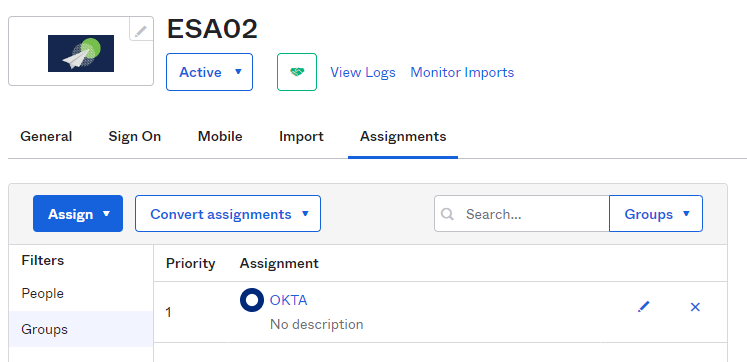
Task: Click the Priority column header
Action: click(191, 263)
